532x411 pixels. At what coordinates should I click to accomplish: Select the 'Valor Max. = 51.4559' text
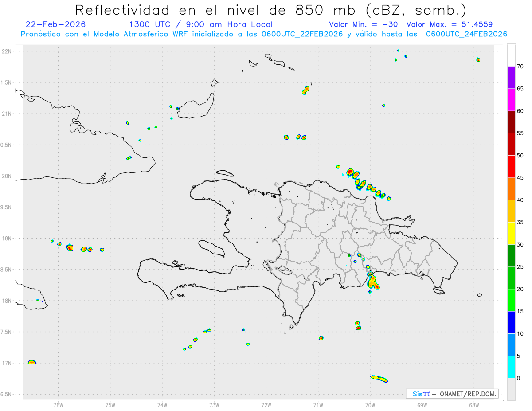tap(449, 24)
